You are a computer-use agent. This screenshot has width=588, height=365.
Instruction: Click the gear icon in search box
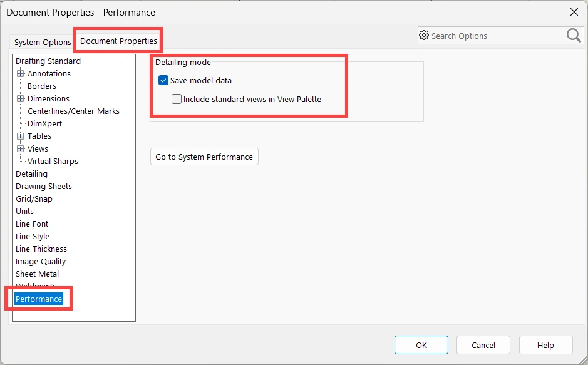(x=424, y=36)
